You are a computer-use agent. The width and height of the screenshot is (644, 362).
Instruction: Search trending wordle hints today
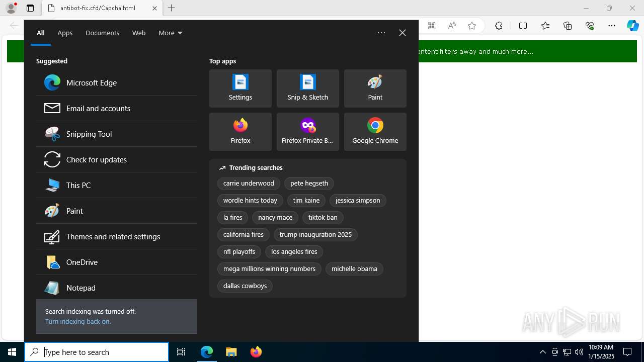pyautogui.click(x=250, y=200)
